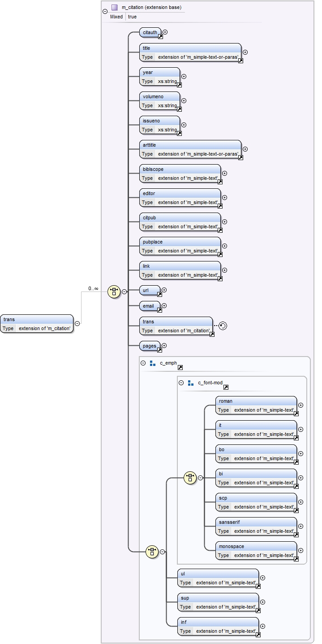
Task: Select the arttitle element box
Action: (190, 149)
